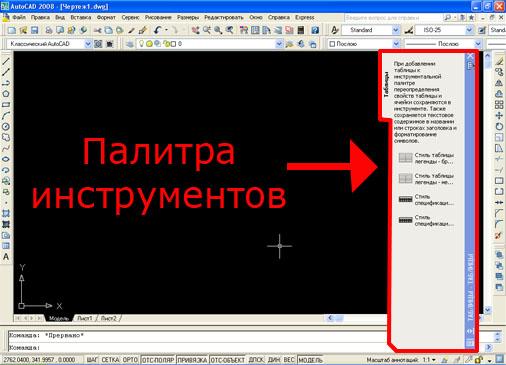Toggle ОТС-ПОЛЯР polar tracking
The width and height of the screenshot is (506, 365).
pos(158,360)
